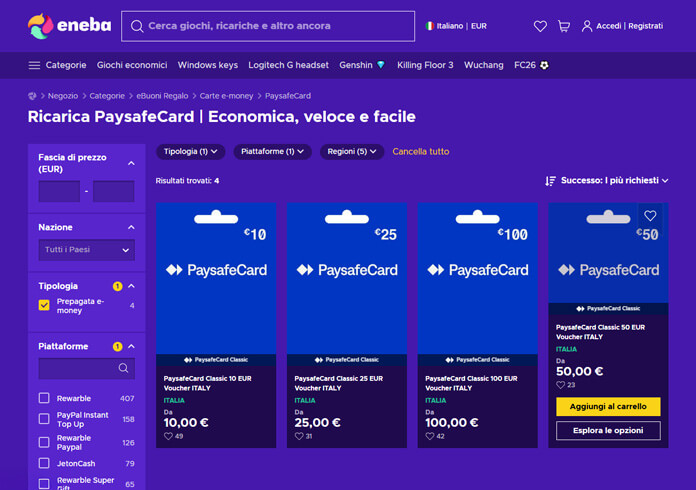Check the Rewarble Paypal checkbox
Screen dimensions: 696x490
(44, 442)
